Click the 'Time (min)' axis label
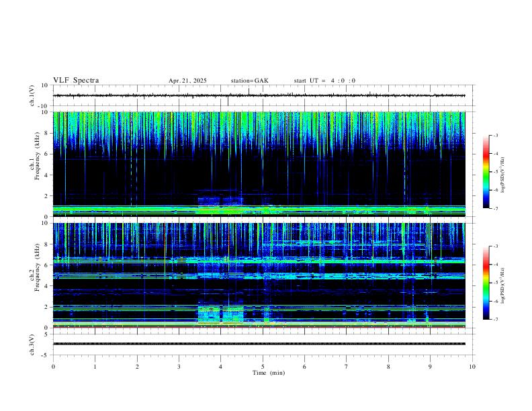The width and height of the screenshot is (532, 411). click(x=269, y=373)
